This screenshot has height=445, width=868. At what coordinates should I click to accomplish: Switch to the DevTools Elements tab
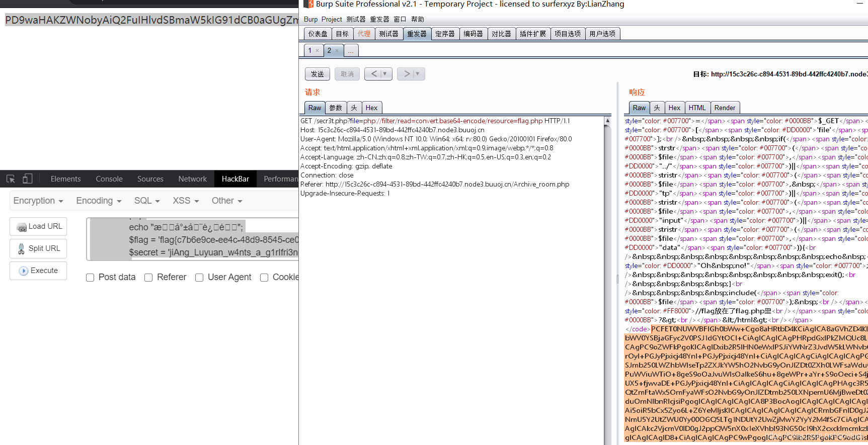click(x=65, y=179)
